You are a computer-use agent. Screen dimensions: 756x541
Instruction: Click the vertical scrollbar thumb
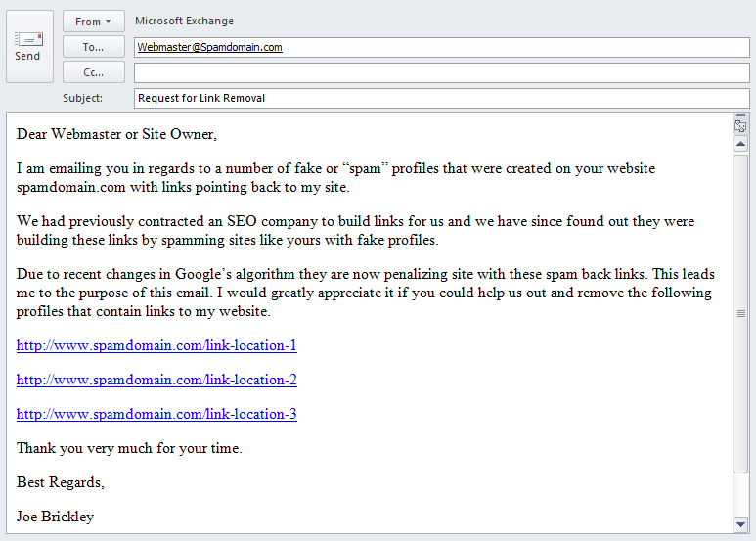[x=740, y=313]
